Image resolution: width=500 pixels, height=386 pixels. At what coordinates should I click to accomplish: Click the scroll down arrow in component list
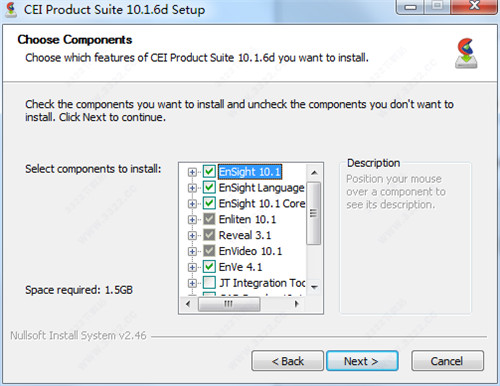(x=314, y=286)
